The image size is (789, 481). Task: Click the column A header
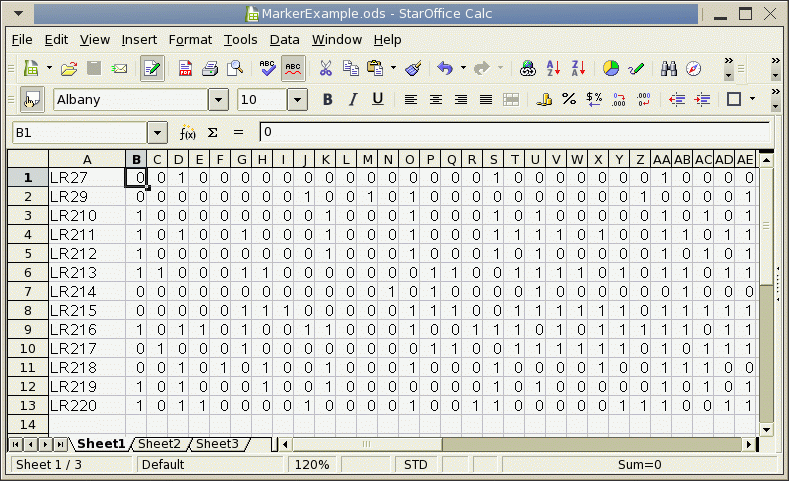[x=87, y=160]
